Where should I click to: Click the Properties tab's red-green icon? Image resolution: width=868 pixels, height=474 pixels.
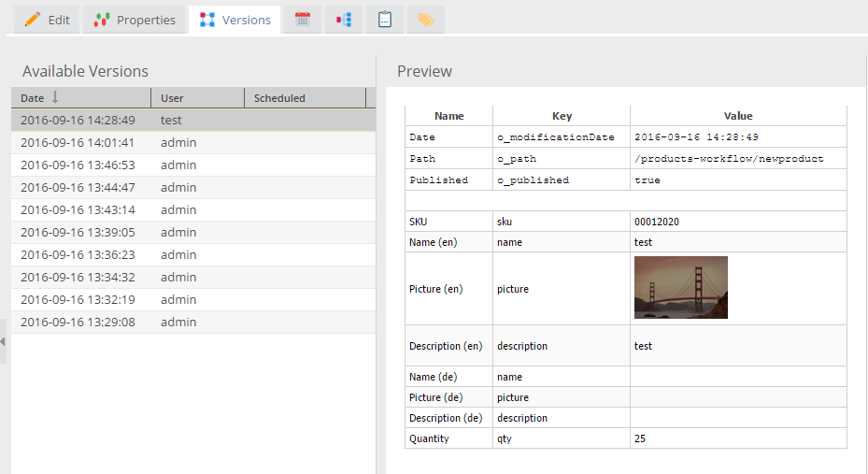click(x=102, y=20)
